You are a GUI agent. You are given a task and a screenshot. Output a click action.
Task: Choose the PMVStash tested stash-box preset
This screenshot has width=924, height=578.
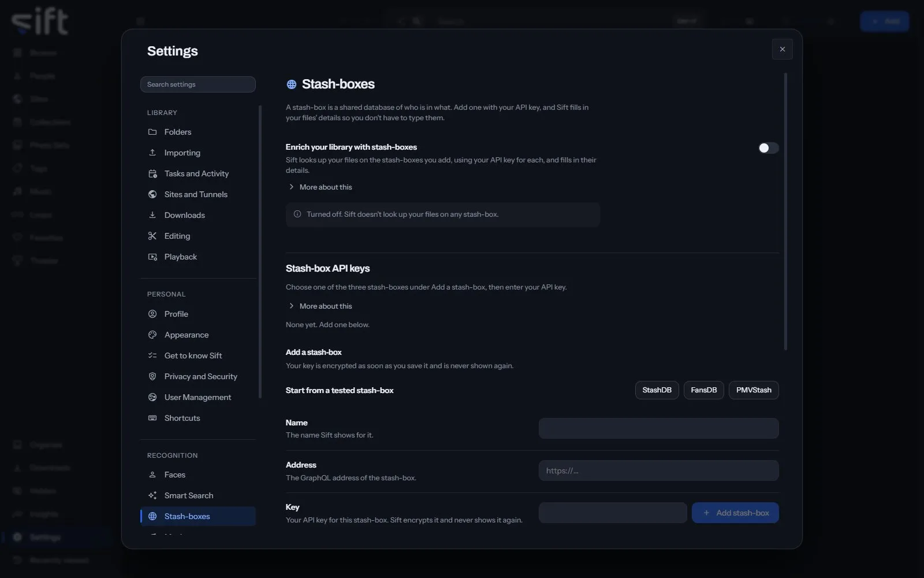coord(754,390)
